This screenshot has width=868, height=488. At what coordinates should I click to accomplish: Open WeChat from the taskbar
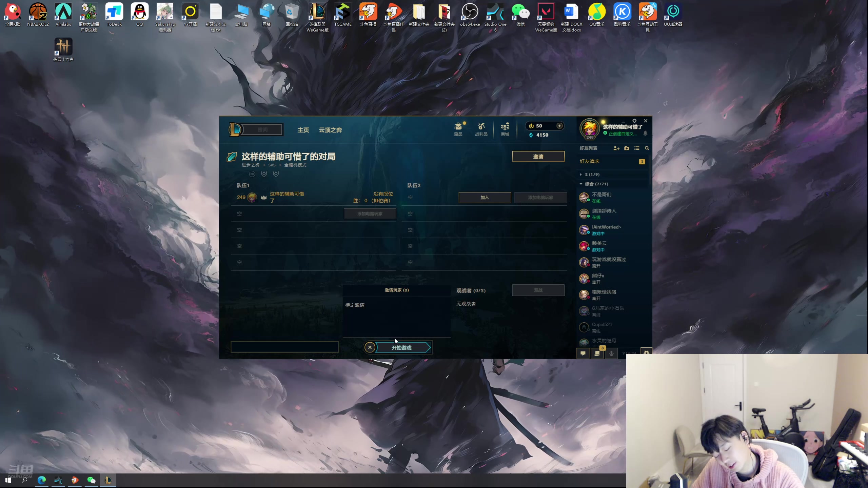[92, 480]
